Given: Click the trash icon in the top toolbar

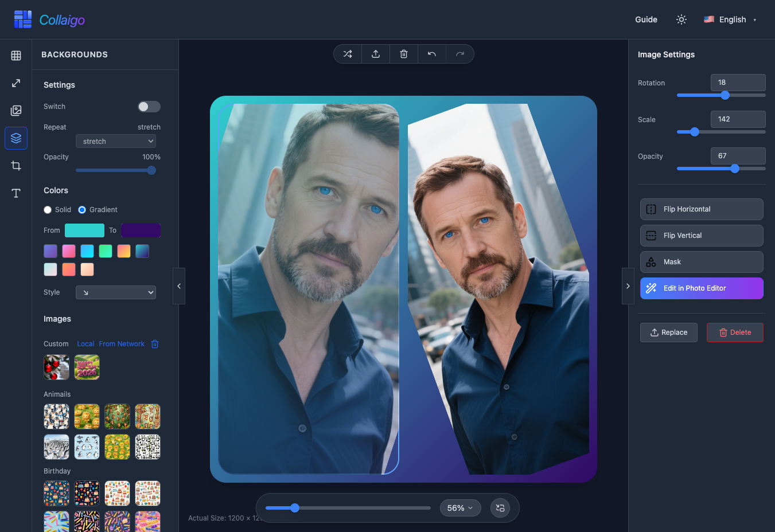Looking at the screenshot, I should tap(404, 54).
